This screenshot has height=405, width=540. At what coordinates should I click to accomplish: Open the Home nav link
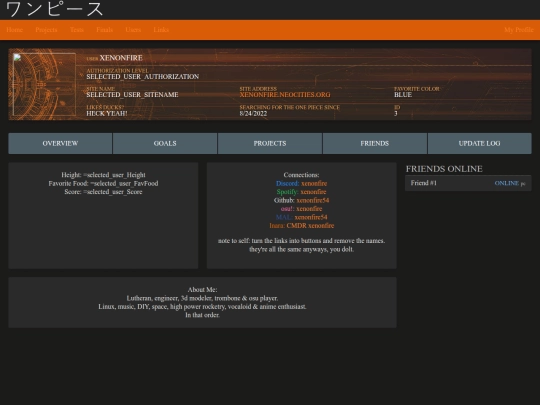pos(14,30)
